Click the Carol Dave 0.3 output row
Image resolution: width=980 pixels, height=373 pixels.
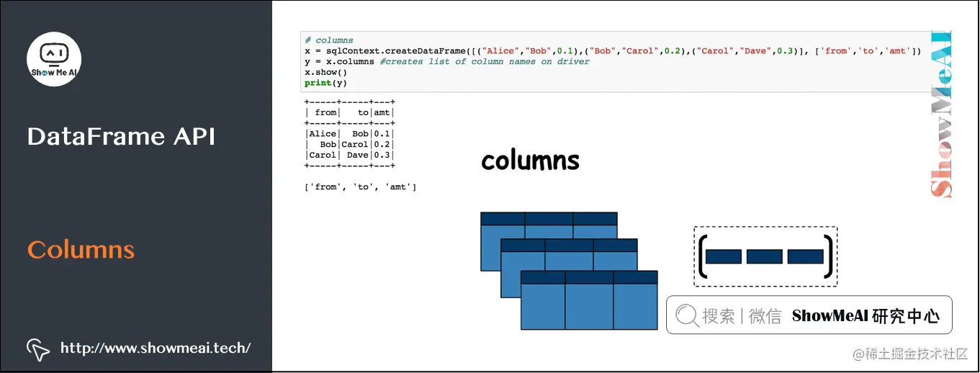[x=350, y=155]
